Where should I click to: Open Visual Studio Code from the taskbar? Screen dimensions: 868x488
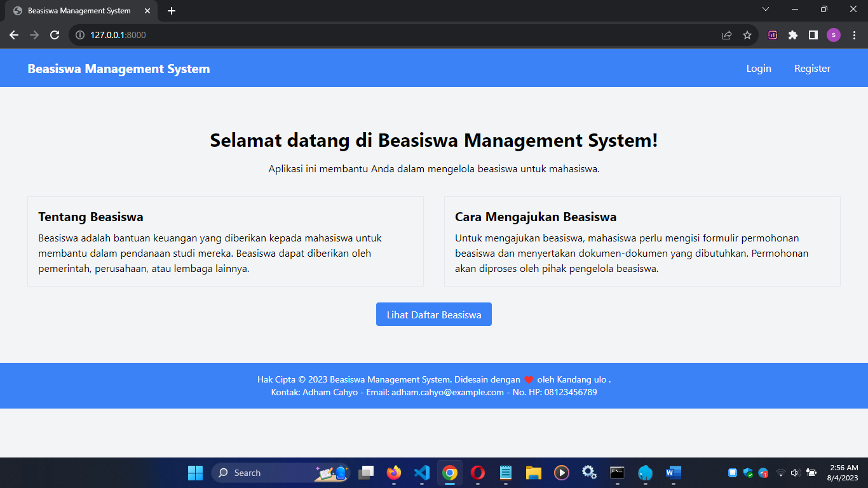pos(421,473)
